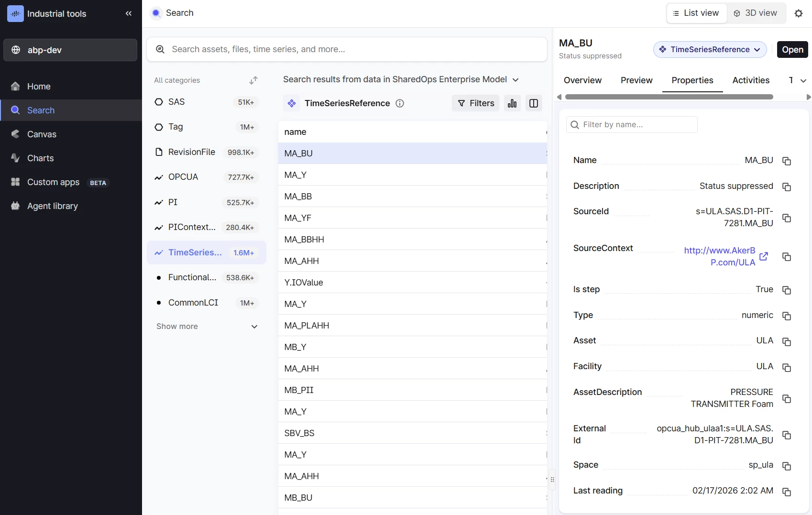This screenshot has width=812, height=515.
Task: Copy the AssetDescription value
Action: 786,399
